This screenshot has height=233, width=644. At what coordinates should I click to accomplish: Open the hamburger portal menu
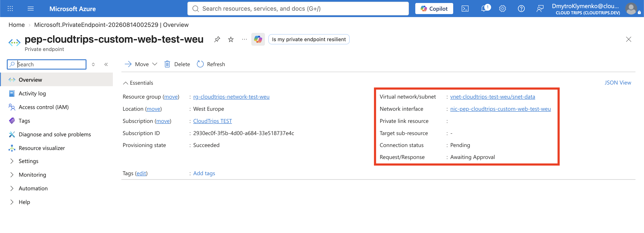[x=30, y=9]
